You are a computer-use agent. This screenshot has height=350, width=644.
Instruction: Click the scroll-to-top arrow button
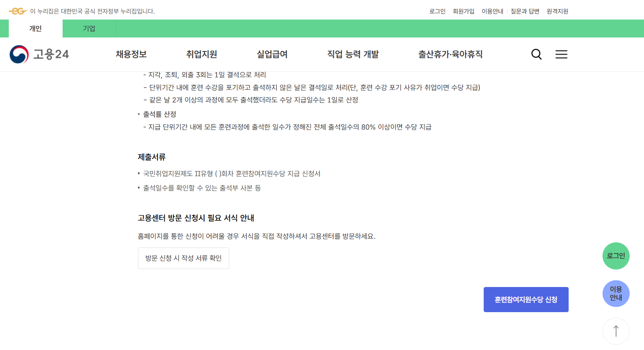click(616, 331)
